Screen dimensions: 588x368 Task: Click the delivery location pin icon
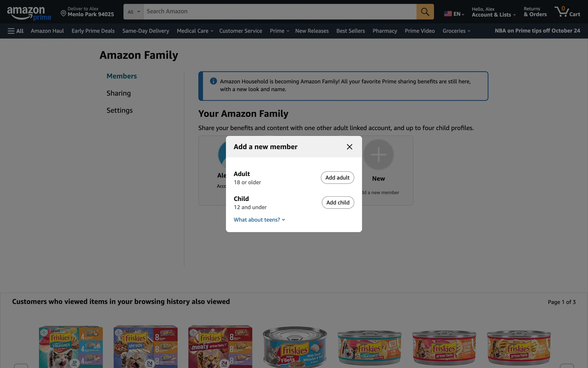(63, 13)
